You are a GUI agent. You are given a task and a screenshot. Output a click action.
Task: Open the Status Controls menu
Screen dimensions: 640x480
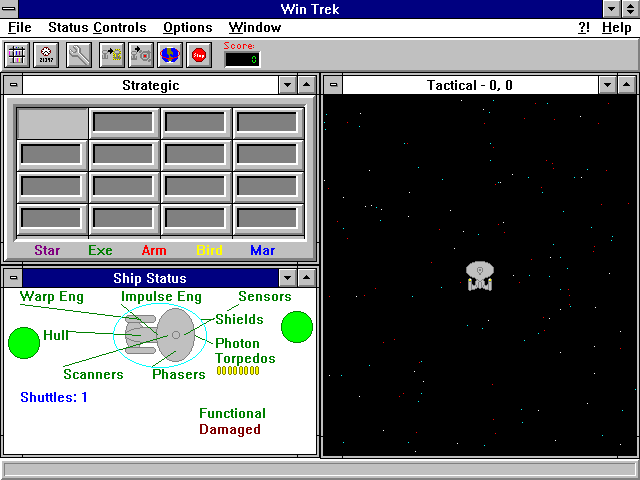click(x=97, y=28)
